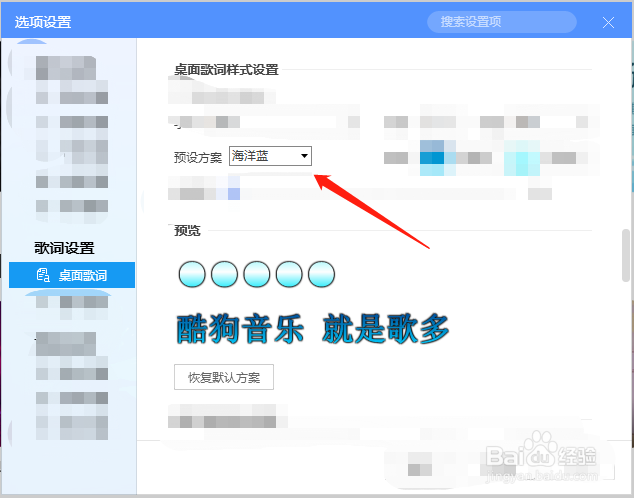Click the 预览 section label
This screenshot has height=498, width=634.
(187, 230)
